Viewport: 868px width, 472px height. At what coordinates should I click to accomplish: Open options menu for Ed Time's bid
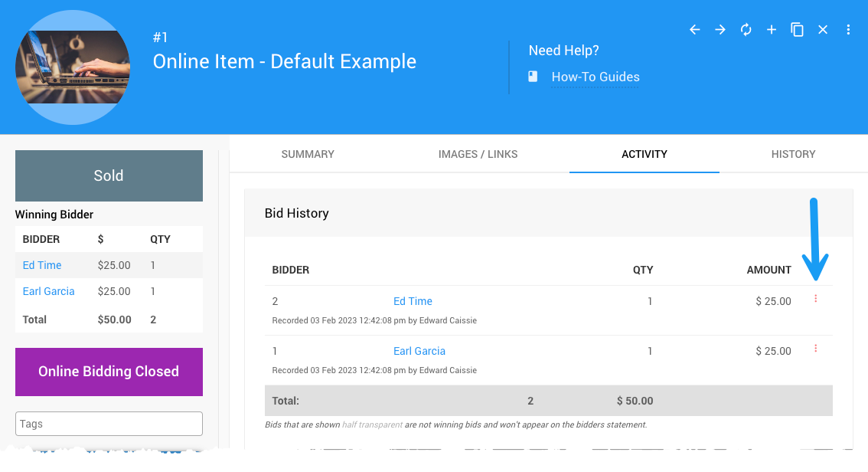pyautogui.click(x=815, y=299)
